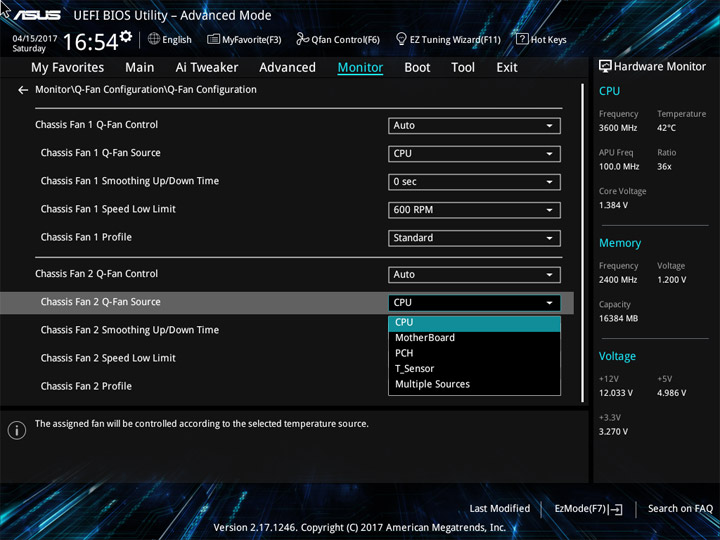Image resolution: width=720 pixels, height=540 pixels.
Task: Open Qfan Control(F6)
Action: (338, 39)
